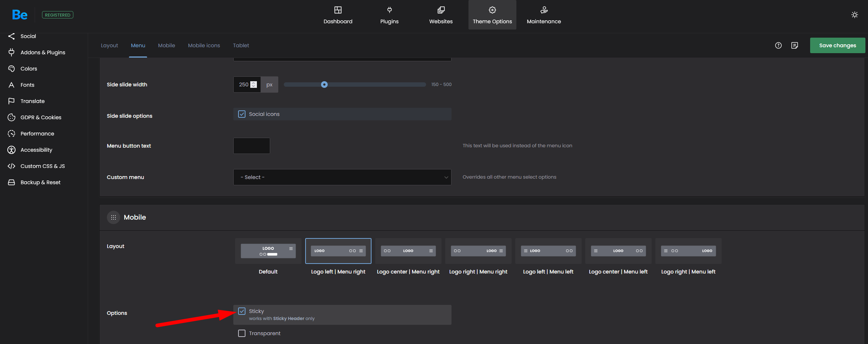Open the Dashboard menu label
868x344 pixels.
338,21
